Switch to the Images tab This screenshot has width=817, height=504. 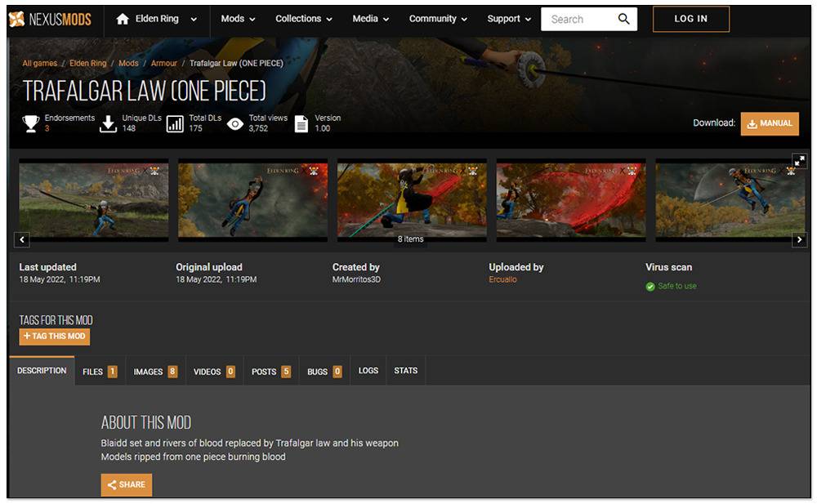(x=155, y=371)
